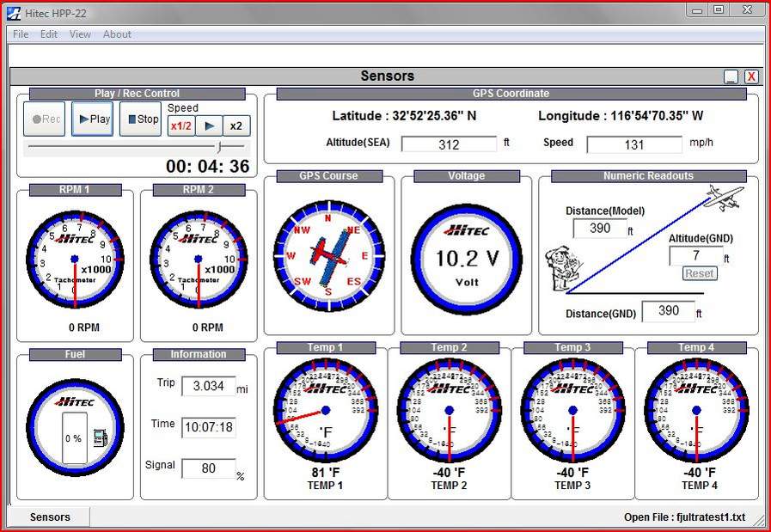This screenshot has height=532, width=771.
Task: Click the elapsed time 00: 04: 36
Action: pyautogui.click(x=208, y=166)
